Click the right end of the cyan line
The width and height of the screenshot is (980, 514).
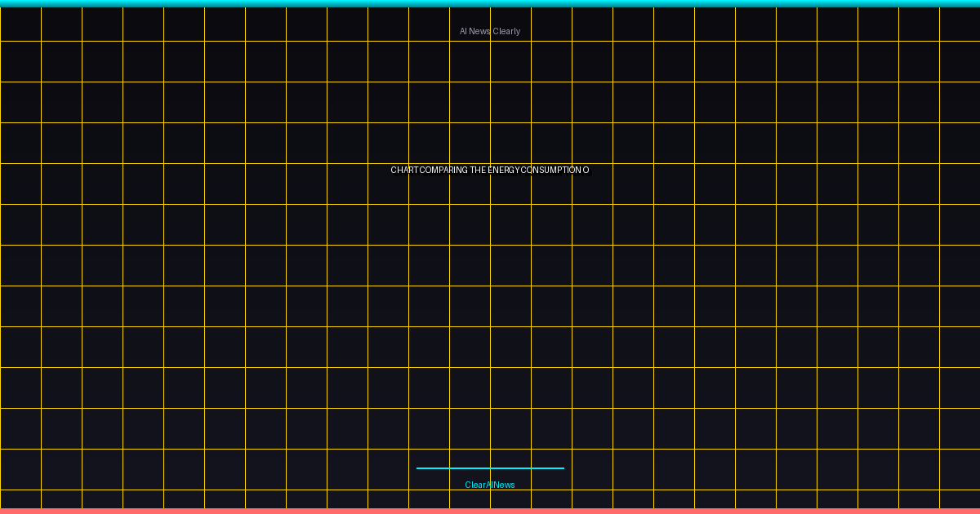[x=562, y=468]
